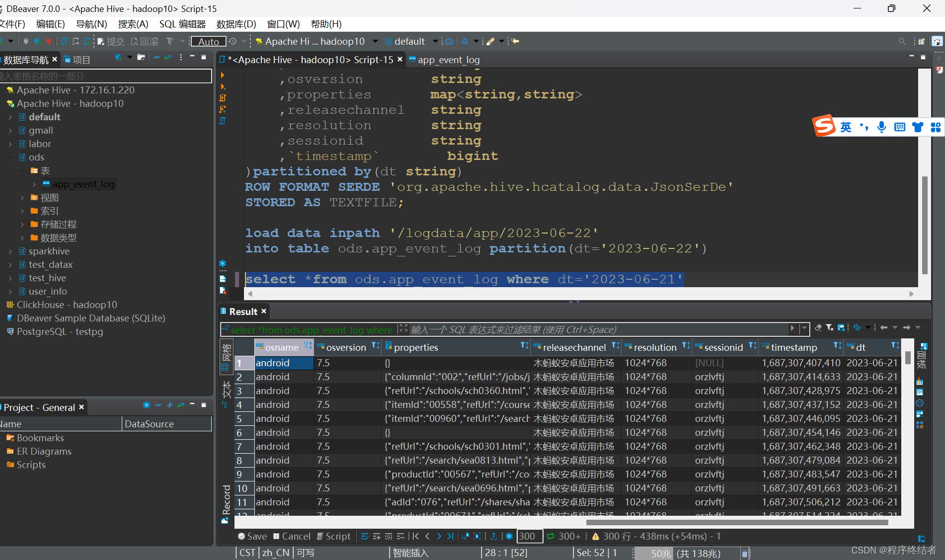Toggle filter/sort on osname column header

[308, 346]
